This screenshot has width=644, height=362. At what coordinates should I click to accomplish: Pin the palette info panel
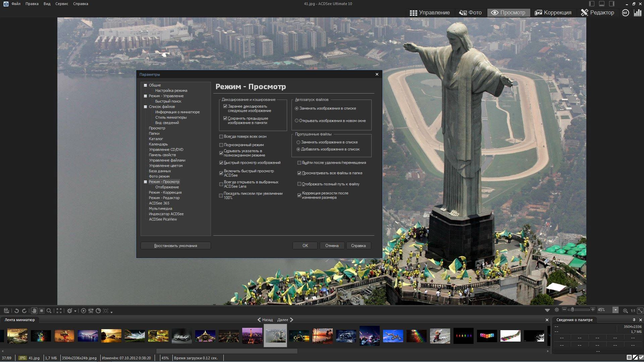coord(634,320)
